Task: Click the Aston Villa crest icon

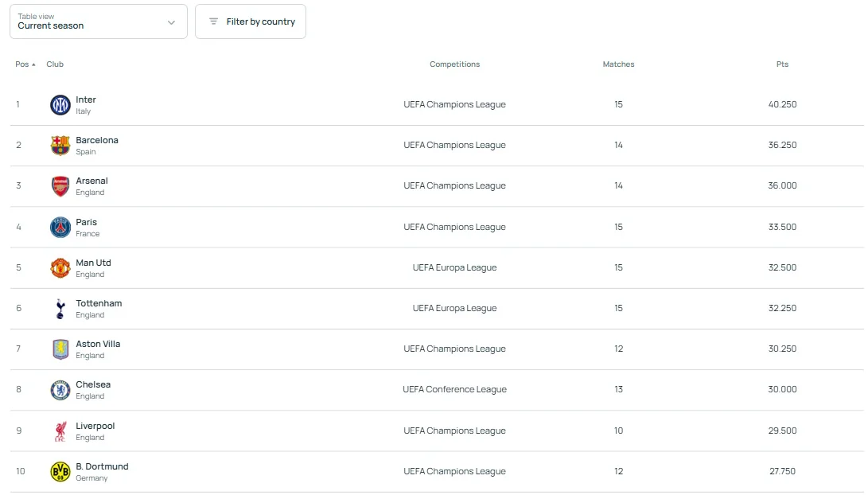Action: 60,349
